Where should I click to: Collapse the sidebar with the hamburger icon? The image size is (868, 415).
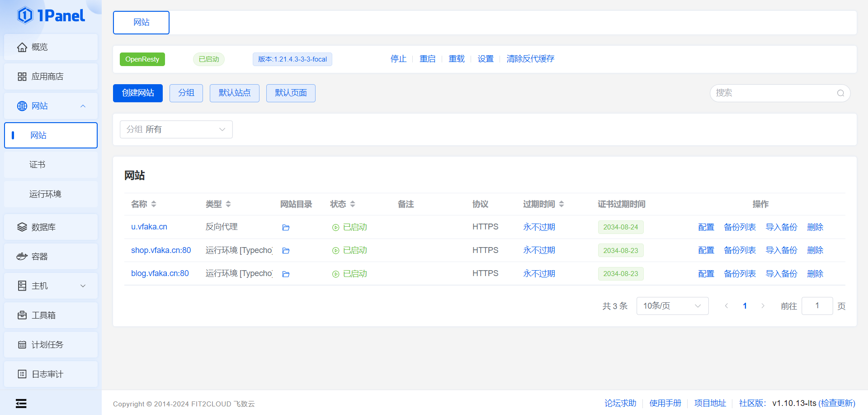21,403
